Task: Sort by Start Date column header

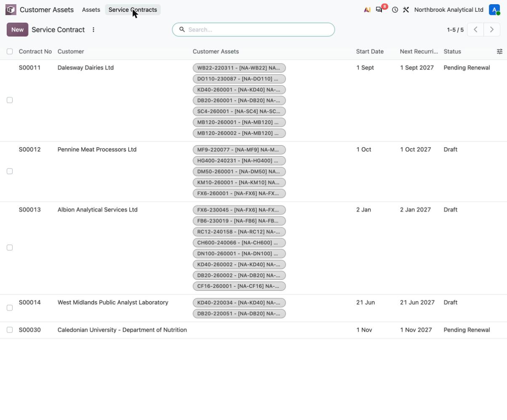Action: pos(370,51)
